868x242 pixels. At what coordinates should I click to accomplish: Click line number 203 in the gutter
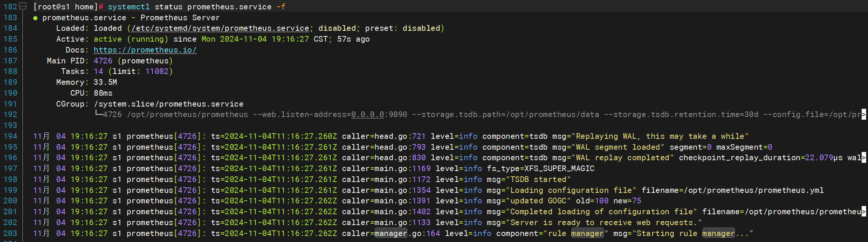[10, 233]
